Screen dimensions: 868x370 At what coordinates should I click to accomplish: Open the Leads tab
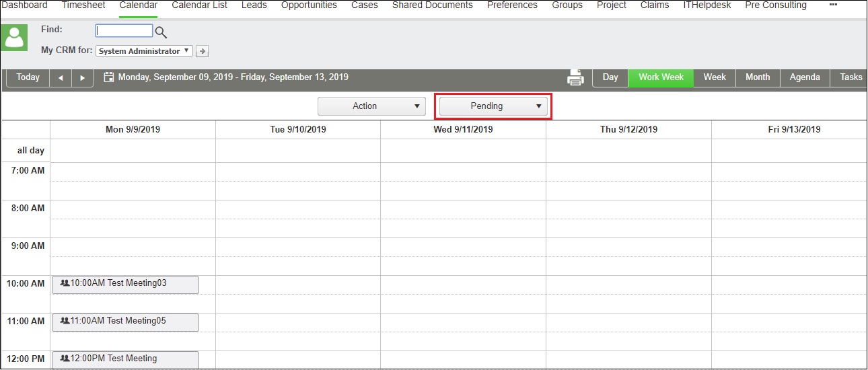254,5
